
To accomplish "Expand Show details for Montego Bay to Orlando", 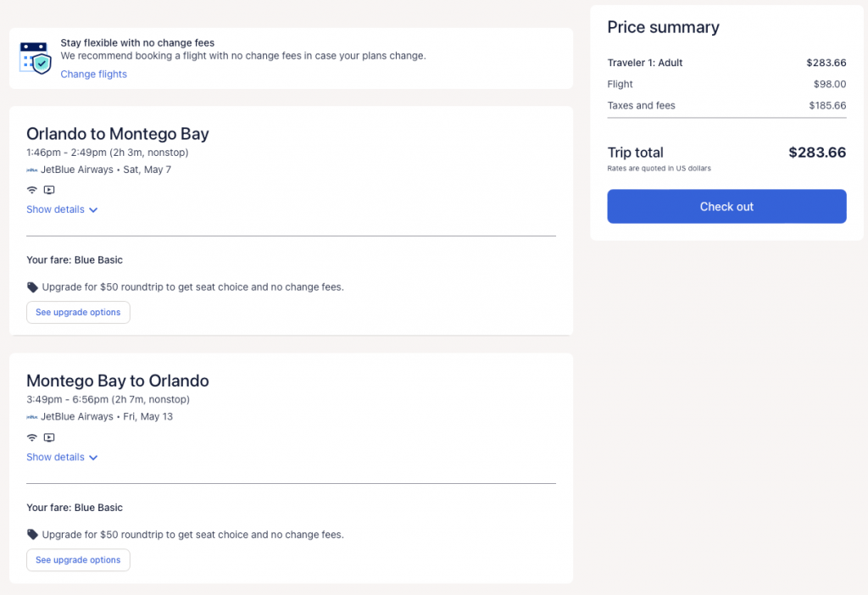I will pos(62,457).
